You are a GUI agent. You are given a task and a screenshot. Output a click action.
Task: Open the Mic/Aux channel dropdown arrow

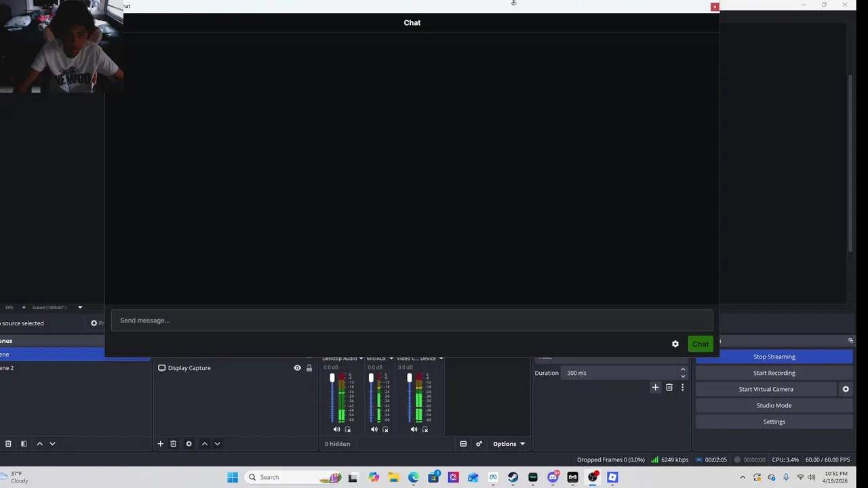coord(391,359)
